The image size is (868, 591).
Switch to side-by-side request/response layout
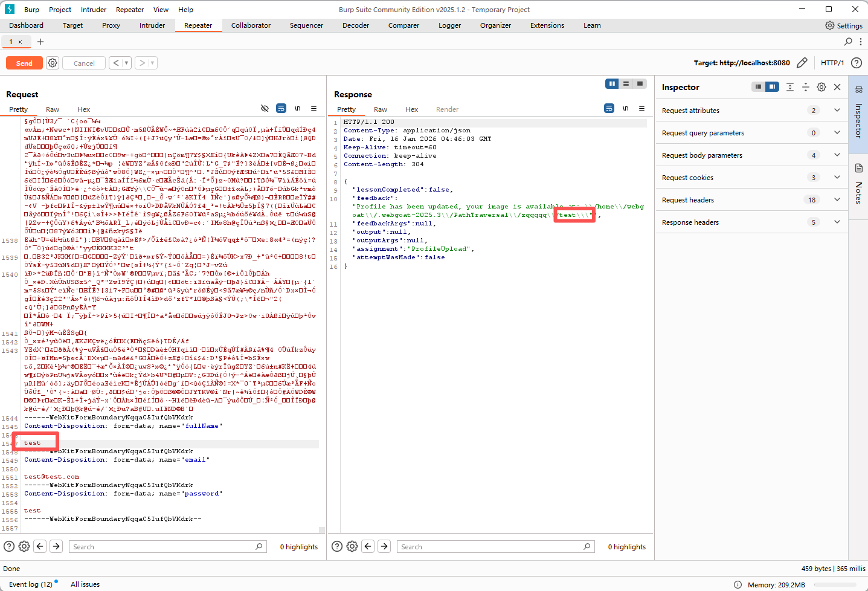(612, 84)
